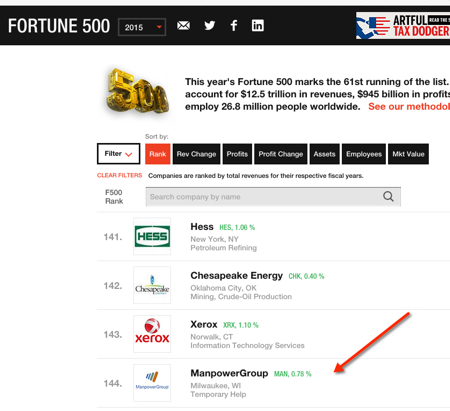
Task: Click the search magnifier icon
Action: click(x=388, y=196)
